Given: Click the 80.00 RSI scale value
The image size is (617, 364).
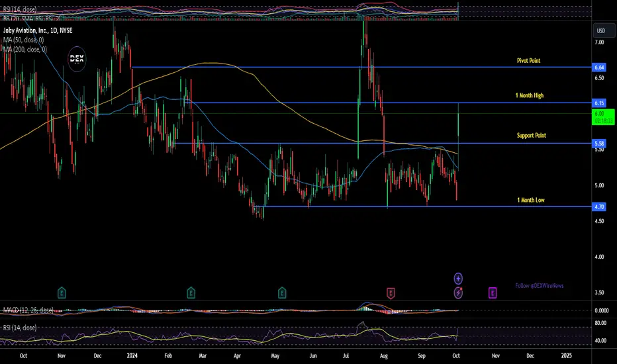Looking at the screenshot, I should pyautogui.click(x=600, y=323).
